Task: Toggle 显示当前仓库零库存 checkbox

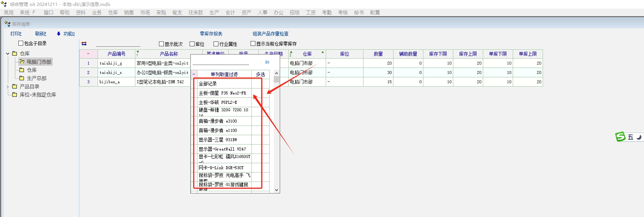Action: pos(253,44)
